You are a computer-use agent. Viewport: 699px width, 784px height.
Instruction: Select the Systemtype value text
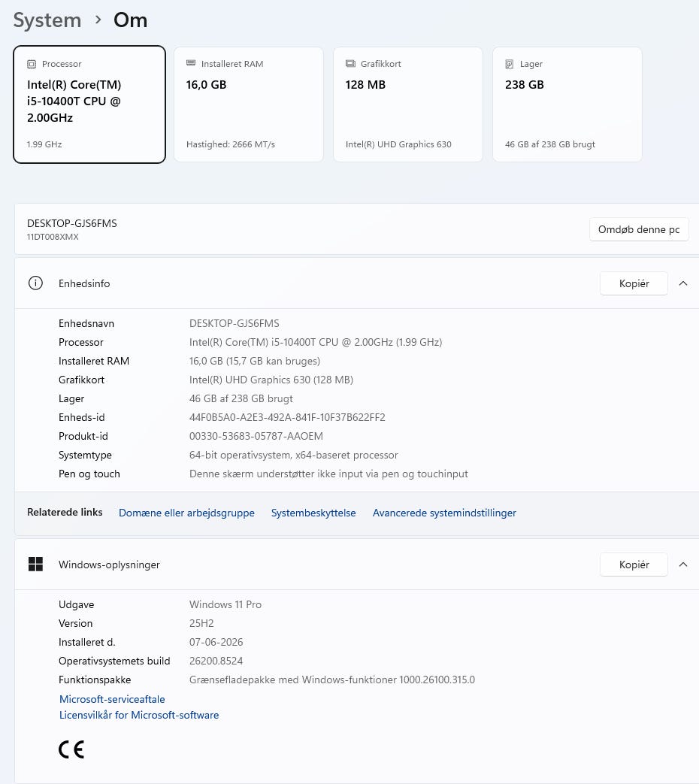[x=293, y=455]
